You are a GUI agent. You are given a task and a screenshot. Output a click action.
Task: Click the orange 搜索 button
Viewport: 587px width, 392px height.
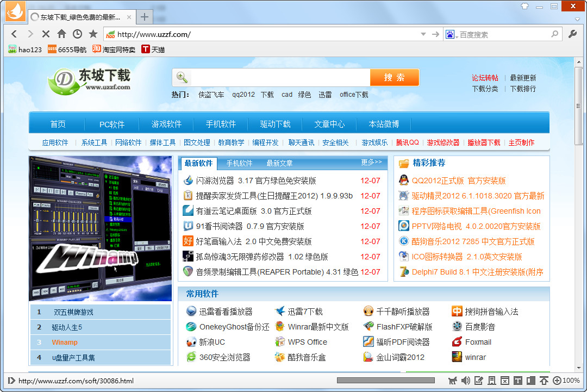coord(394,78)
